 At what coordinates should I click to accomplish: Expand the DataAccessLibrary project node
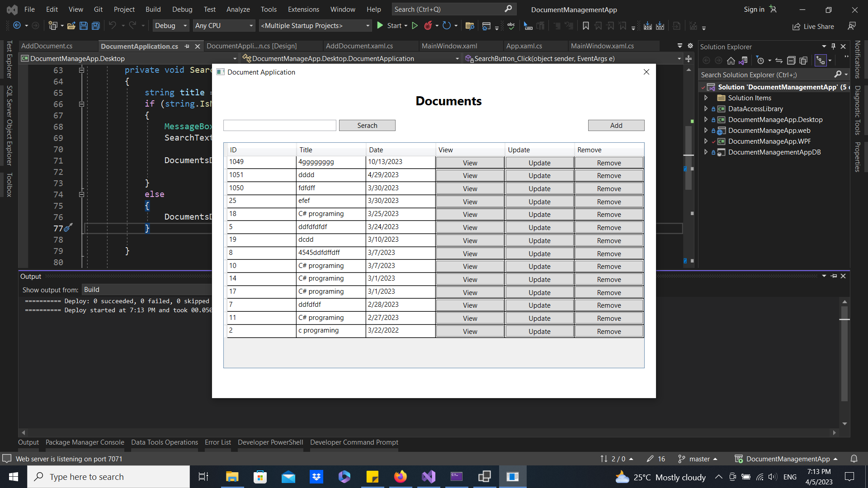(x=706, y=108)
